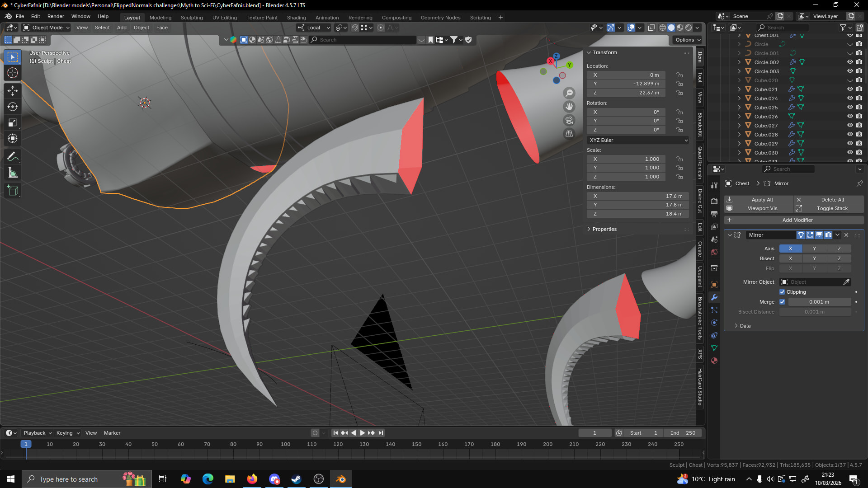Switch to the Sculpting workspace tab

tap(192, 18)
